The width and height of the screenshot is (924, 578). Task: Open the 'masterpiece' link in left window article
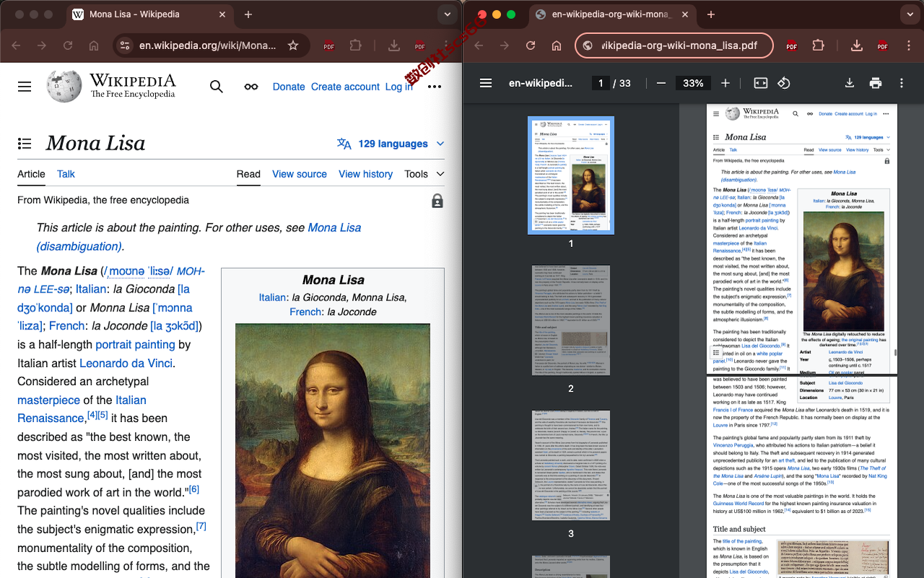(x=48, y=400)
